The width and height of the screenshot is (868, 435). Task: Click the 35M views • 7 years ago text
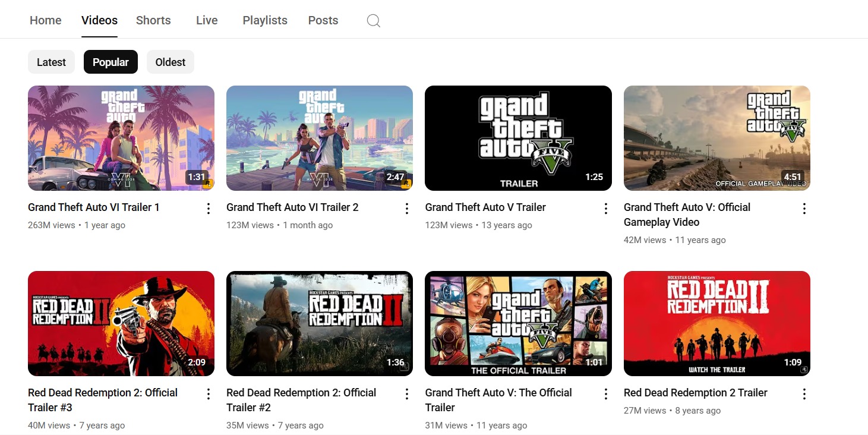click(275, 425)
